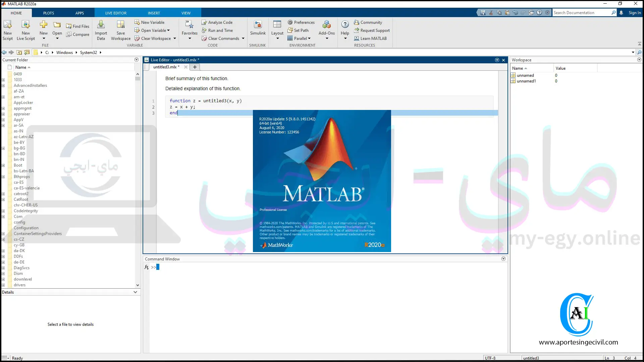Click the up one folder level icon
644x362 pixels.
pyautogui.click(x=19, y=52)
